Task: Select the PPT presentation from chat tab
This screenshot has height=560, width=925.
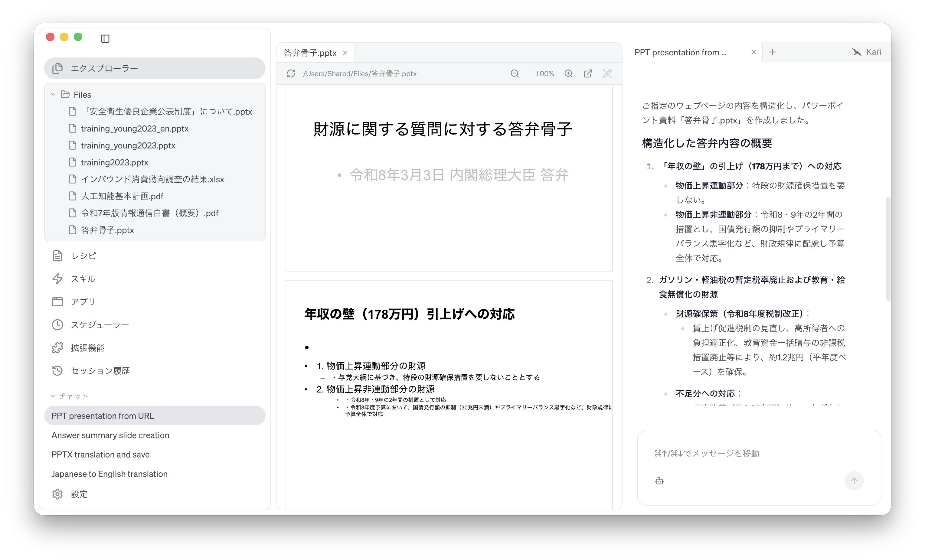Action: tap(680, 53)
